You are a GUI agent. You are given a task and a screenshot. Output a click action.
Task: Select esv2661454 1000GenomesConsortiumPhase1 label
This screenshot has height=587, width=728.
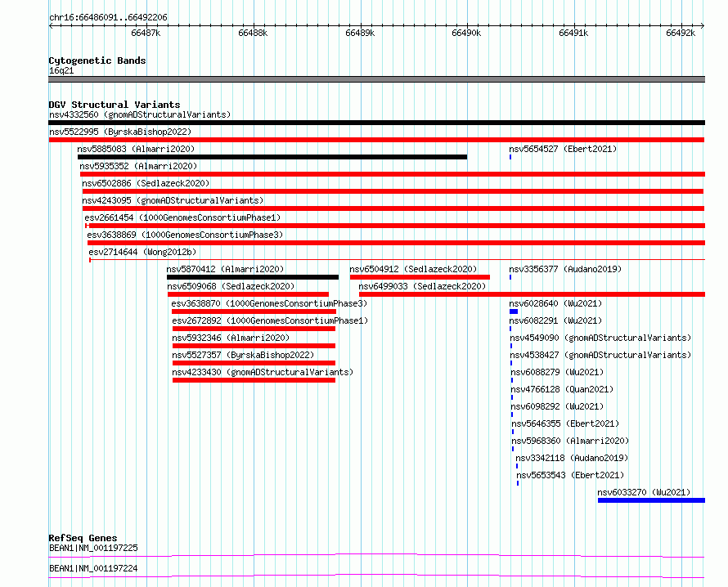click(x=182, y=217)
